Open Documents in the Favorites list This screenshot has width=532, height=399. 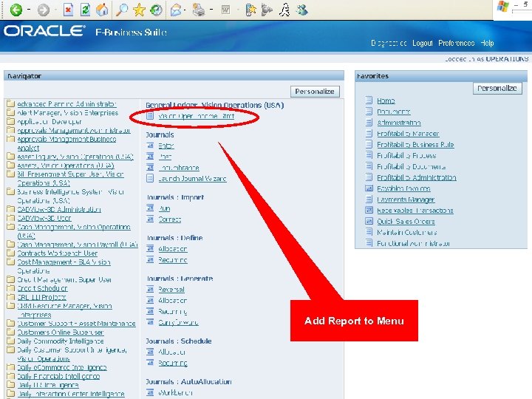(x=394, y=112)
